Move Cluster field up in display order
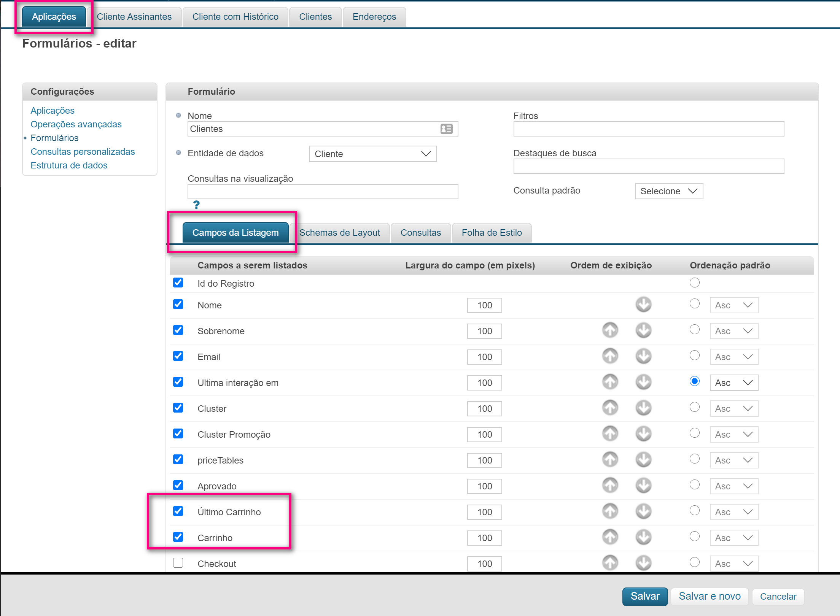The image size is (840, 616). 610,408
